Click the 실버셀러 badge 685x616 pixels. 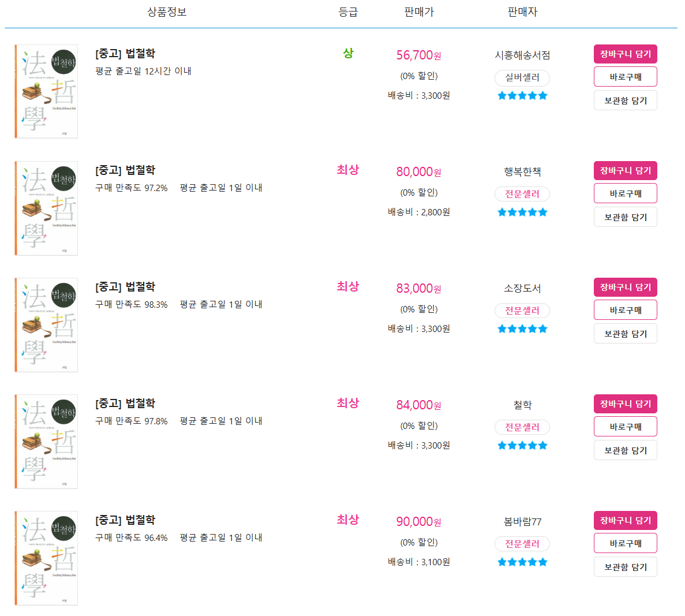[x=522, y=77]
